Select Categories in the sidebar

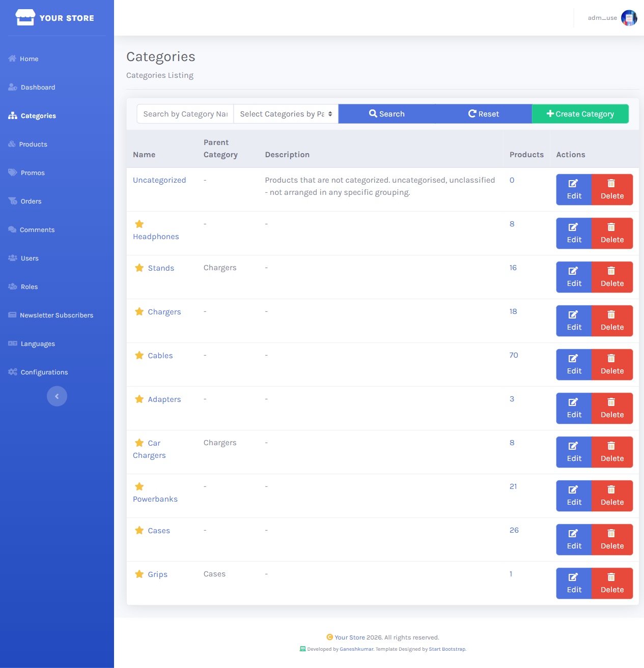[x=32, y=115]
